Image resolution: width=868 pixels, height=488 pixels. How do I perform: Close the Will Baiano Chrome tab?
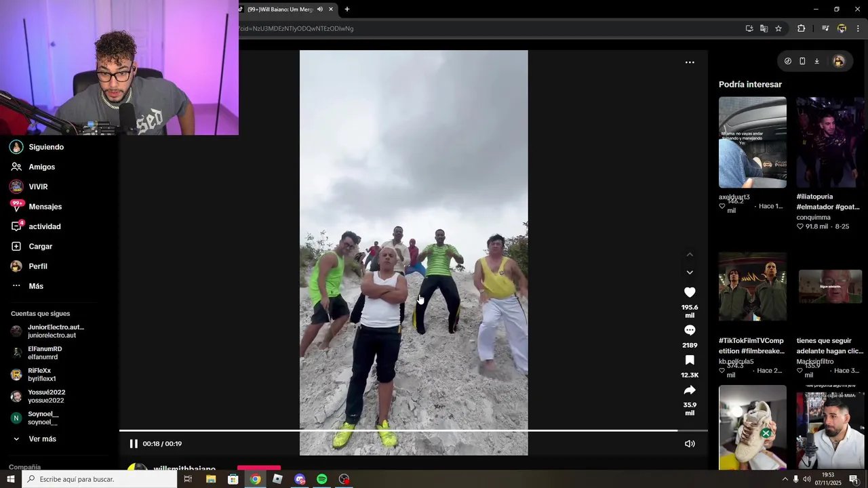click(x=331, y=9)
